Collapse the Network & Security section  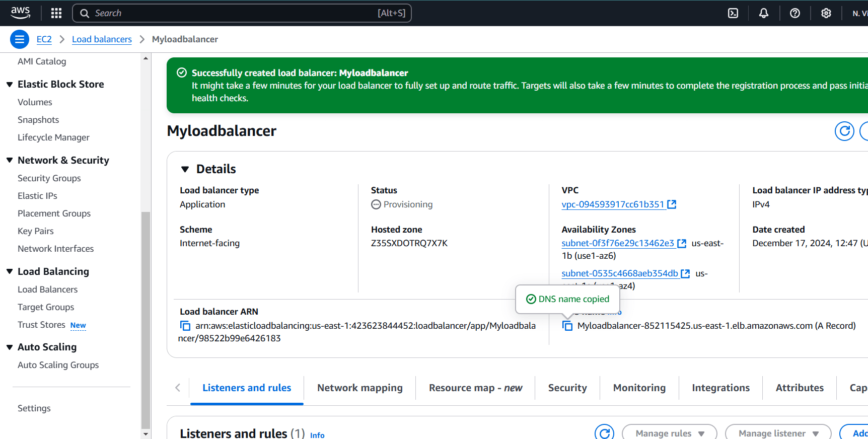click(10, 160)
